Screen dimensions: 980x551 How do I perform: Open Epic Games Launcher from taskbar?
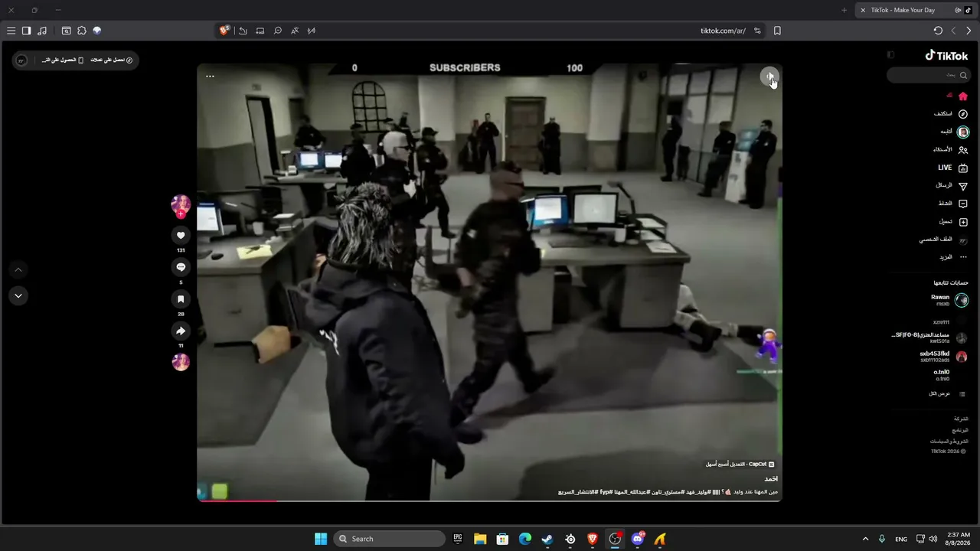coord(458,539)
